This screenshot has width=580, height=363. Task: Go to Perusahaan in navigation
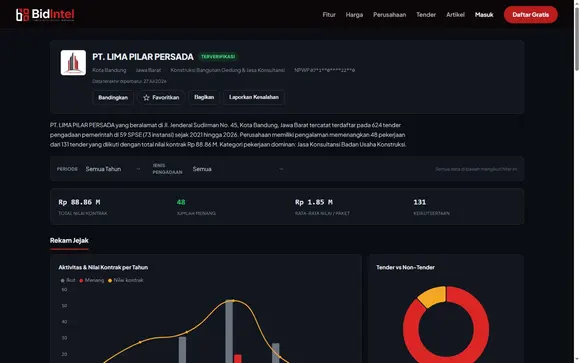click(x=390, y=15)
